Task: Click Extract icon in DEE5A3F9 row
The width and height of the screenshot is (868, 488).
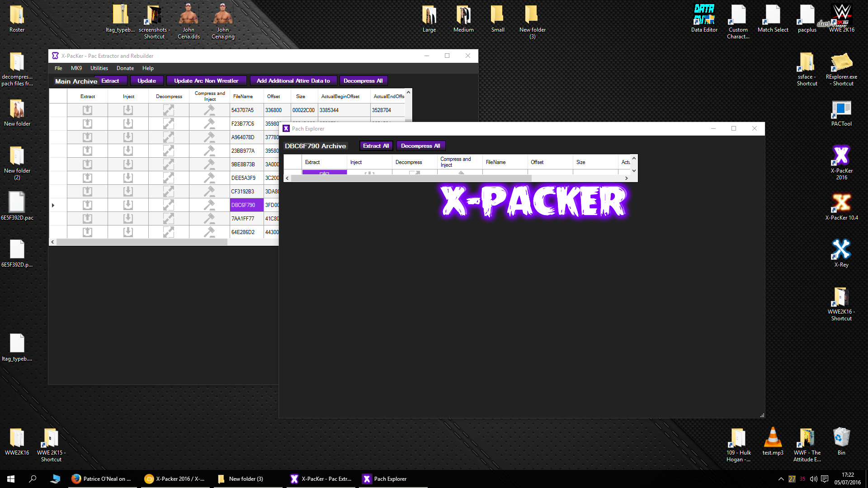Action: tap(87, 178)
